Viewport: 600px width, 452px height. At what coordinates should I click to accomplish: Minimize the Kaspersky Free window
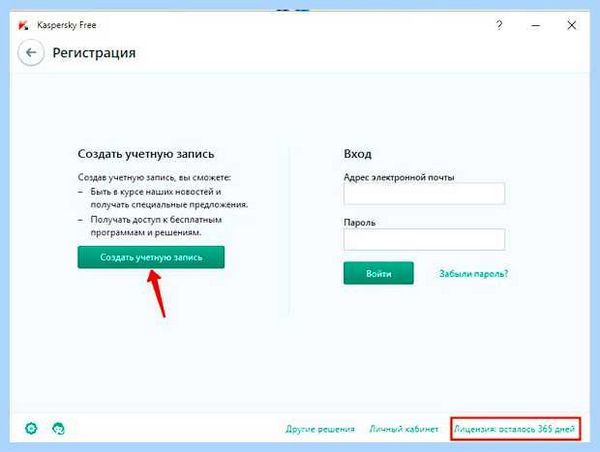click(x=536, y=26)
